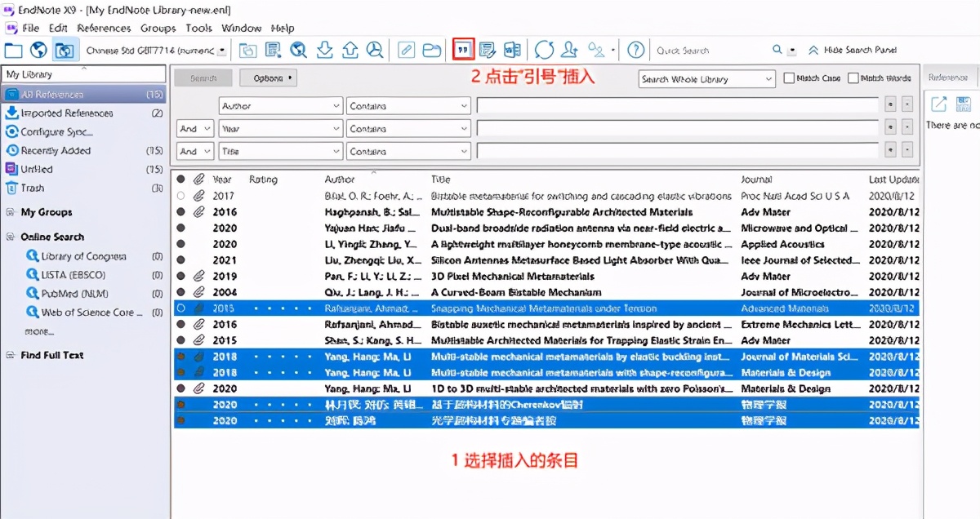Click the paperclip attachment column header icon

click(x=199, y=179)
